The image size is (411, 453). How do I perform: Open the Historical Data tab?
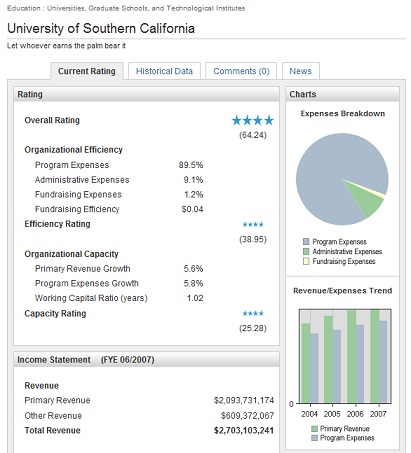[x=164, y=71]
